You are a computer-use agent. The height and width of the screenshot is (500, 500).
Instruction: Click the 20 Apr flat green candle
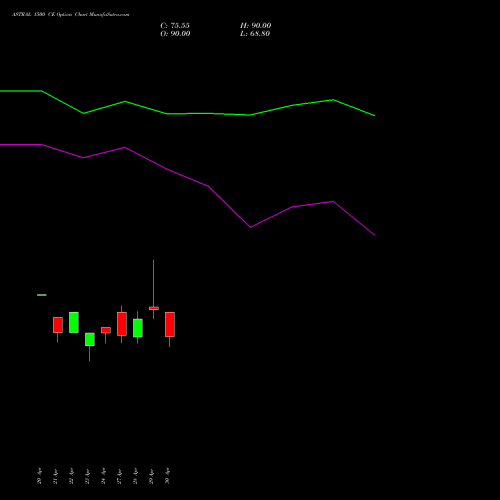[42, 295]
